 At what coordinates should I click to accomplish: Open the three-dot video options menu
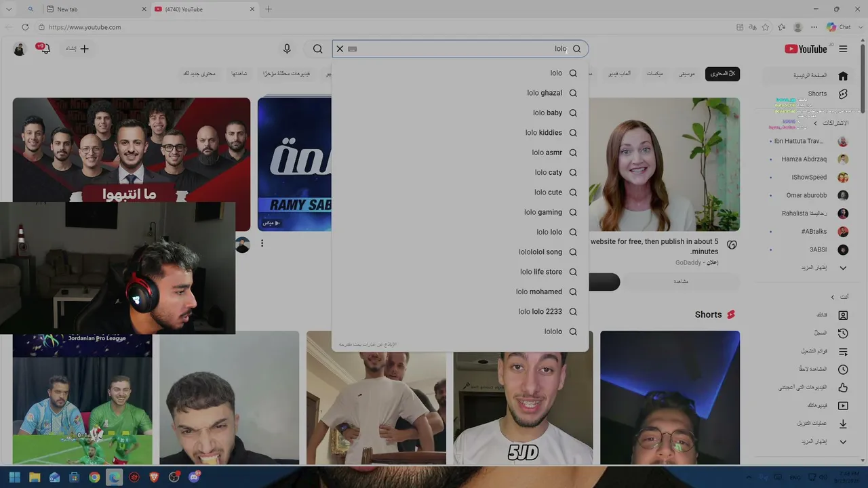(x=262, y=243)
